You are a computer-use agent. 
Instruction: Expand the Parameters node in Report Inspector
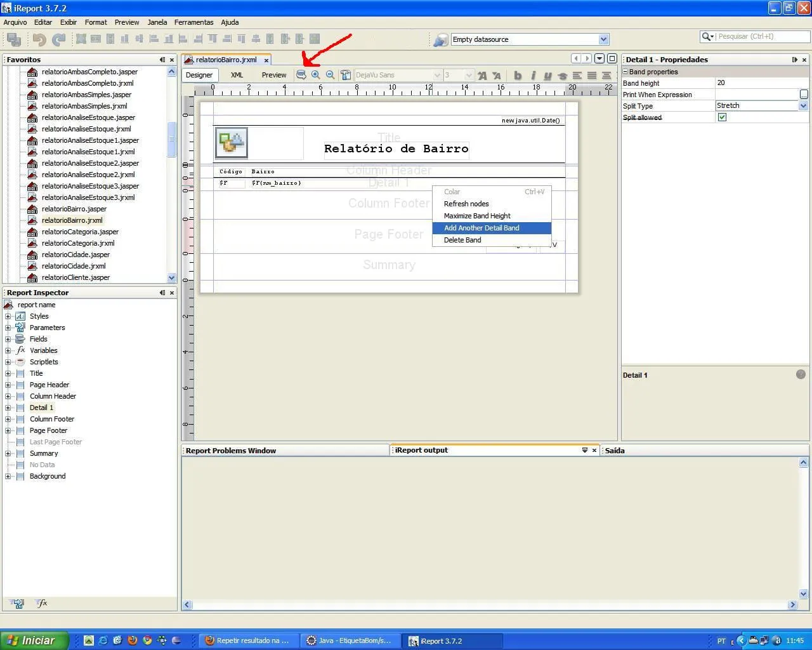click(8, 328)
